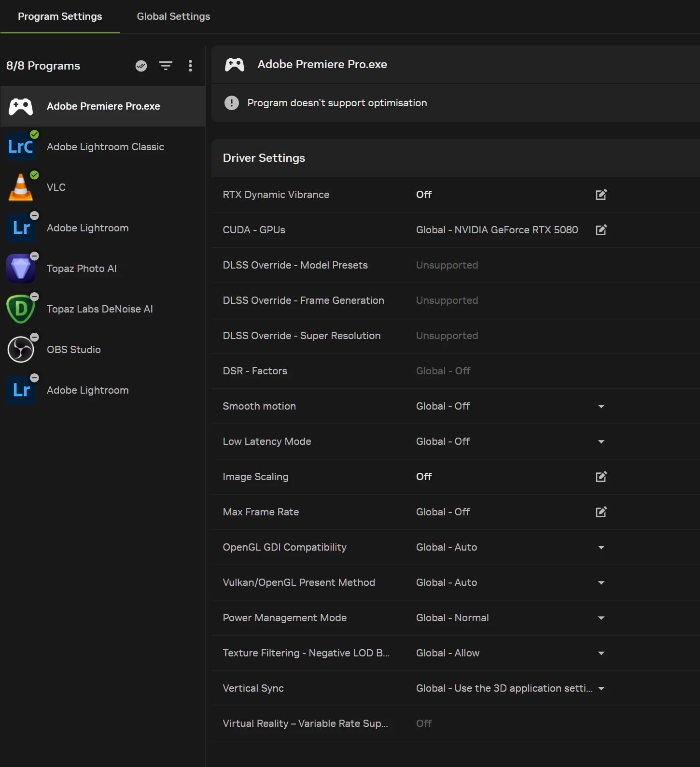Click the Topaz Labs DeNoise AI icon

coord(21,309)
